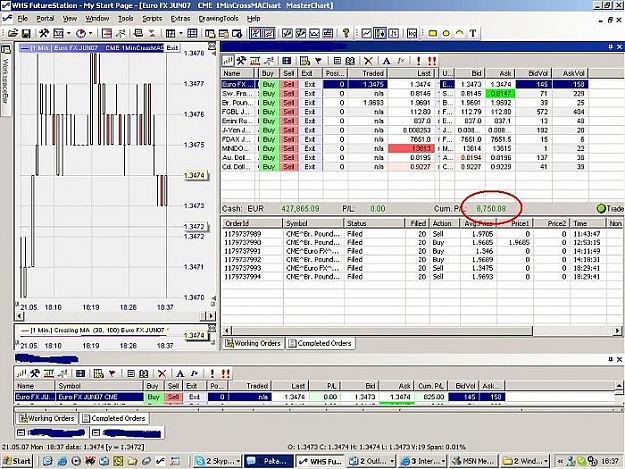Click the double red exclamation icon

(x=432, y=61)
